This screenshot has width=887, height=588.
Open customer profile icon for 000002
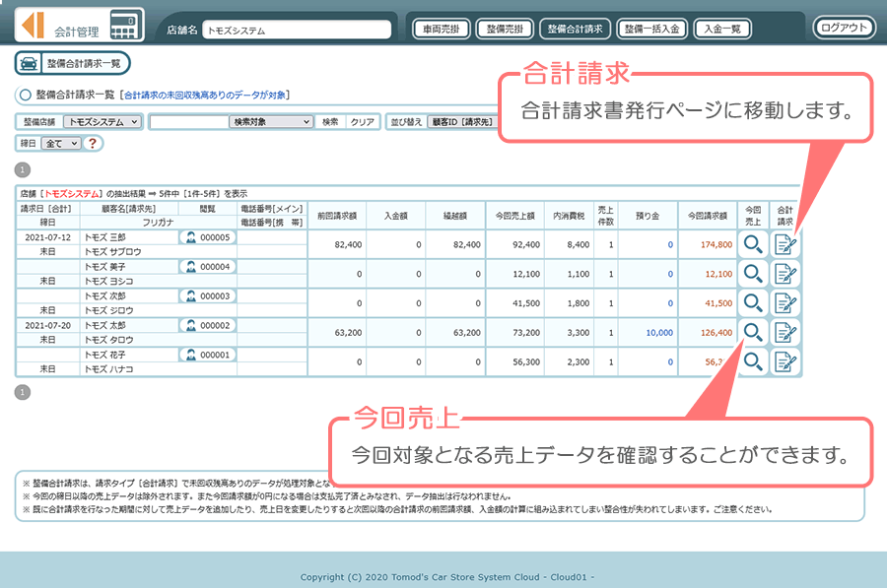click(191, 326)
